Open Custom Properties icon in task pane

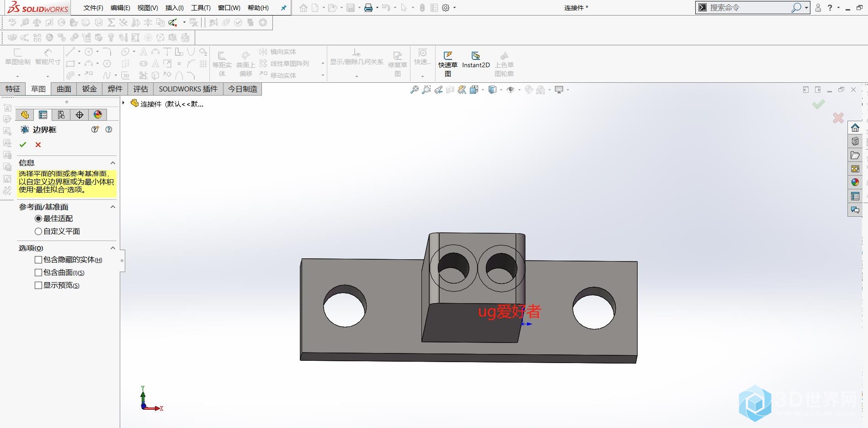(x=855, y=196)
